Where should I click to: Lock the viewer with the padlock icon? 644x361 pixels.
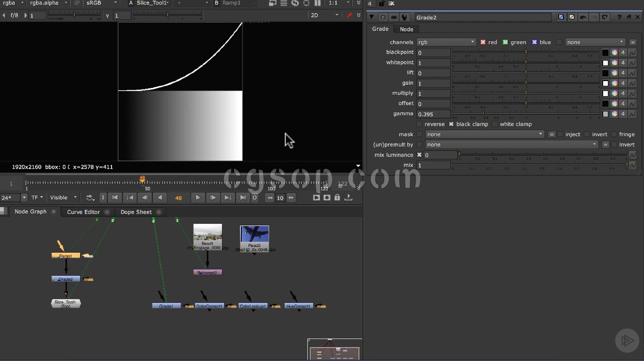(x=338, y=198)
